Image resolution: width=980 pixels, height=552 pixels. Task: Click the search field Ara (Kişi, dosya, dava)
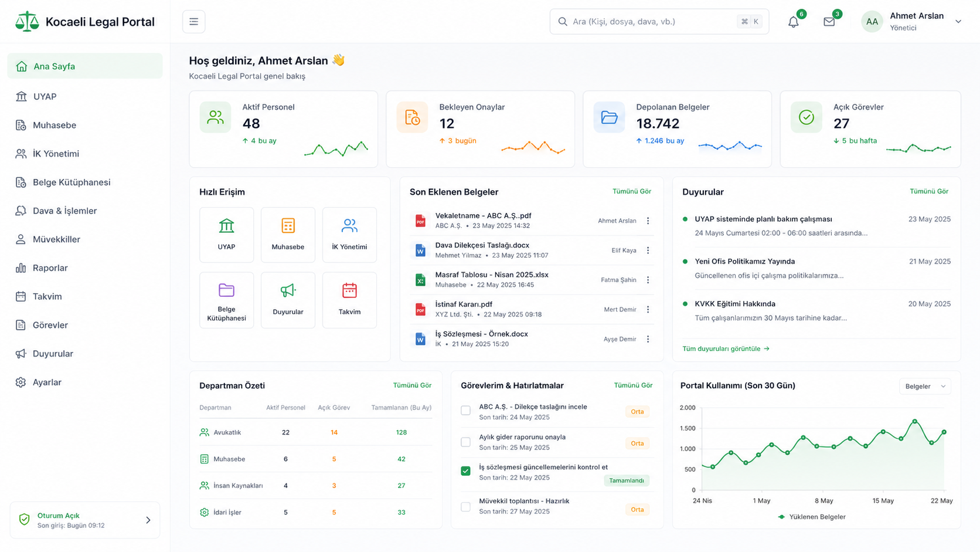coord(659,22)
